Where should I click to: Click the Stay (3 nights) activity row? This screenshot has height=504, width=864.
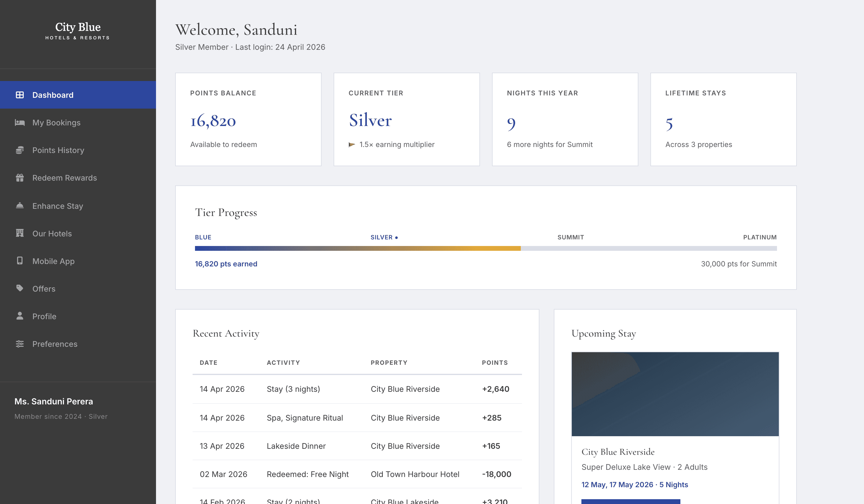click(x=357, y=389)
